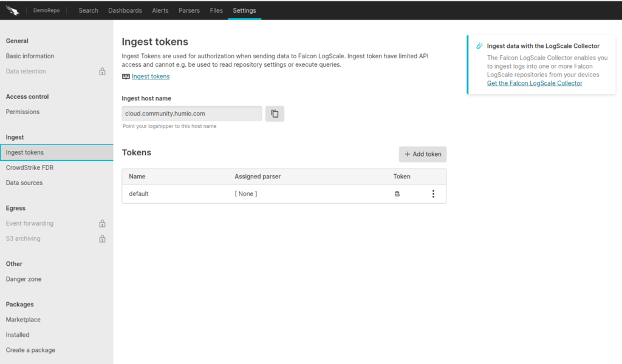Click the ingest host name field
Screen dimensions: 622x364
click(x=191, y=113)
